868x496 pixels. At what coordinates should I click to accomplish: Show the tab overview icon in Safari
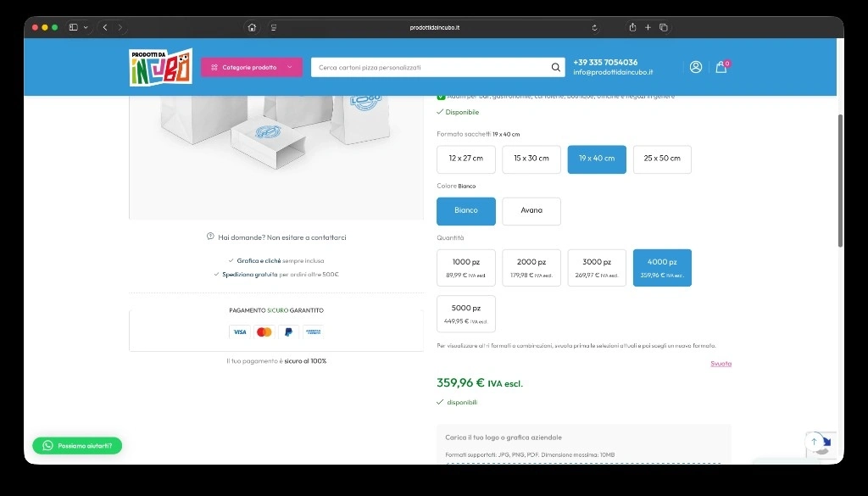pyautogui.click(x=663, y=27)
